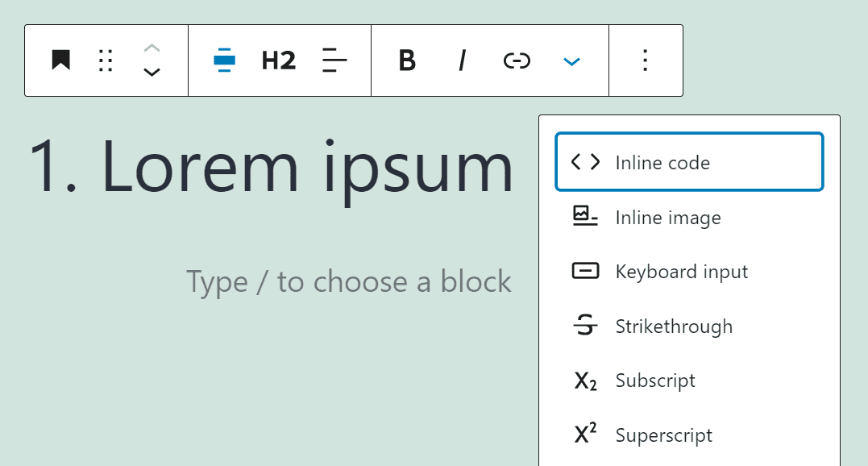Image resolution: width=868 pixels, height=466 pixels.
Task: Apply bold formatting
Action: pos(407,60)
